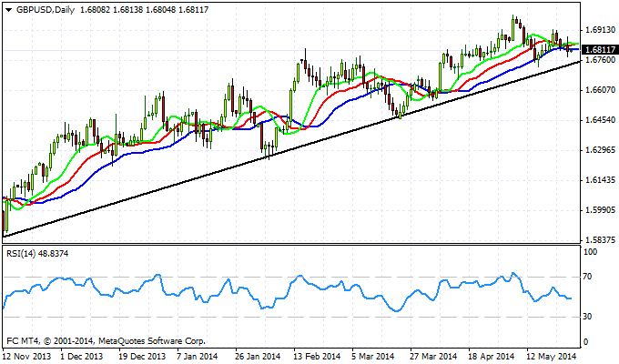The image size is (619, 364).
Task: Click the 1.61435 price axis value
Action: 601,180
